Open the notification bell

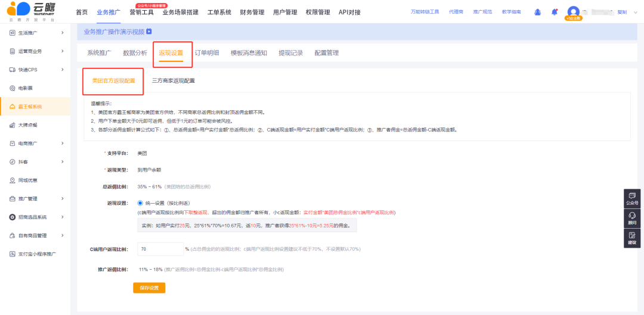click(x=554, y=12)
